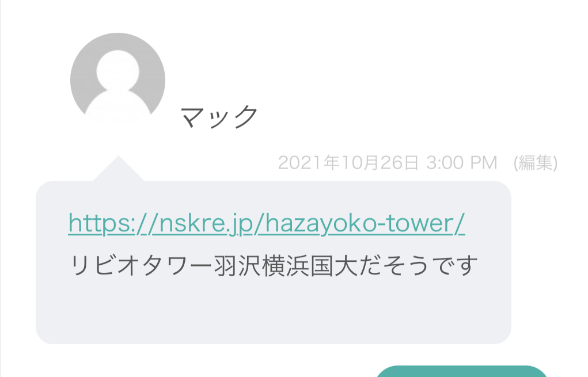The image size is (588, 377).
Task: Click the head of the avatar silhouette
Action: [x=117, y=71]
